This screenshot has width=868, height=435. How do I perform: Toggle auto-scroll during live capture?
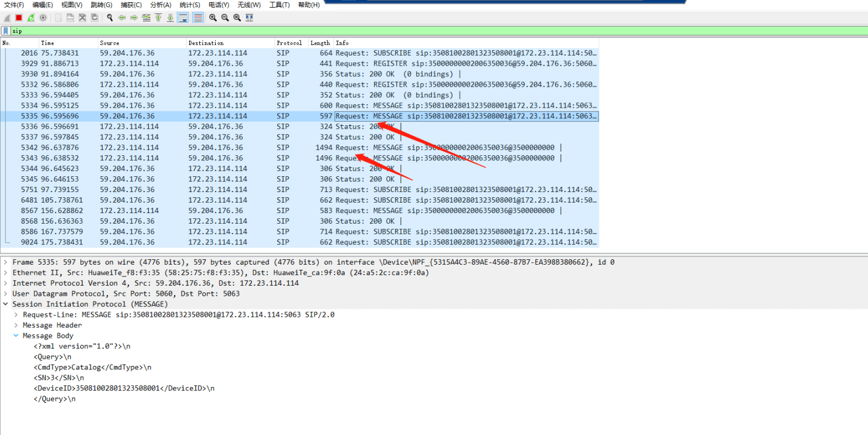pos(183,18)
